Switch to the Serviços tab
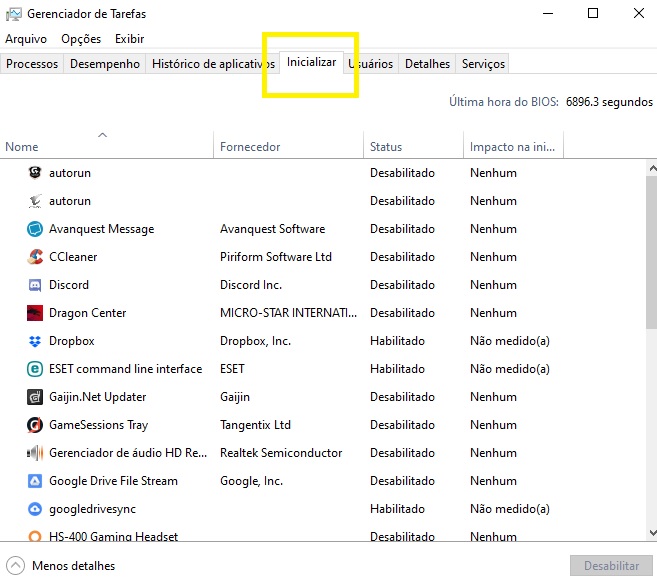This screenshot has height=587, width=657. pyautogui.click(x=483, y=64)
